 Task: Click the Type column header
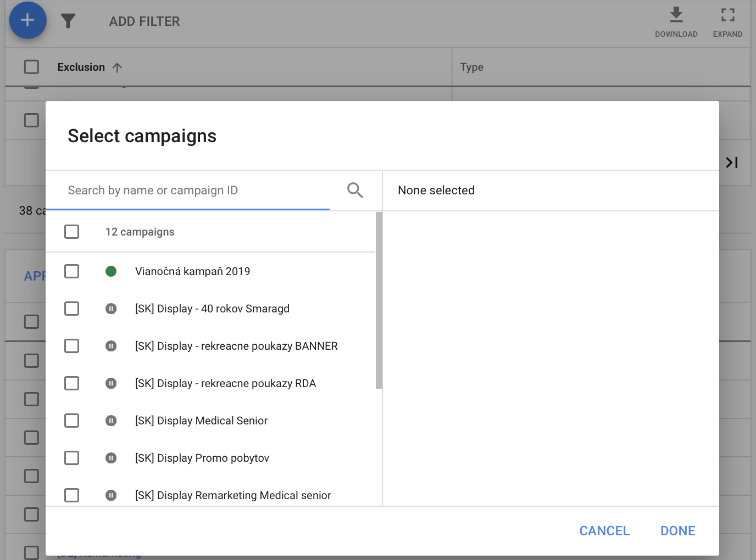[472, 67]
